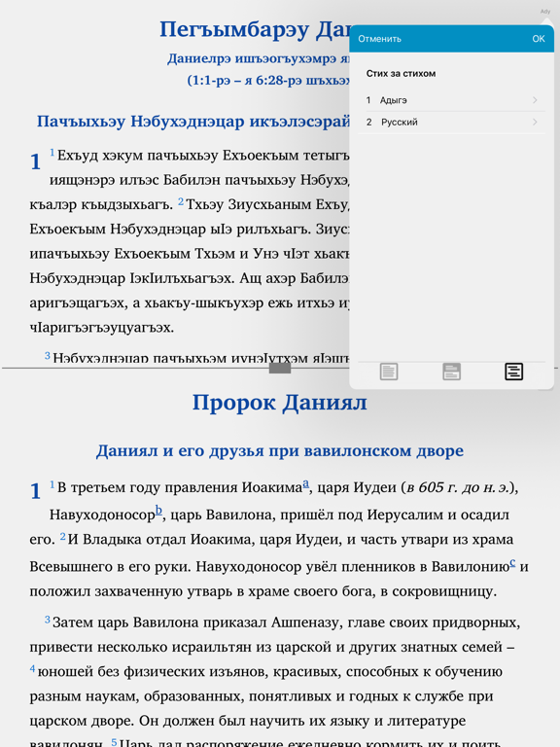Expand chevron beside Адыгэ
Viewport: 560px width, 747px height.
pos(535,100)
